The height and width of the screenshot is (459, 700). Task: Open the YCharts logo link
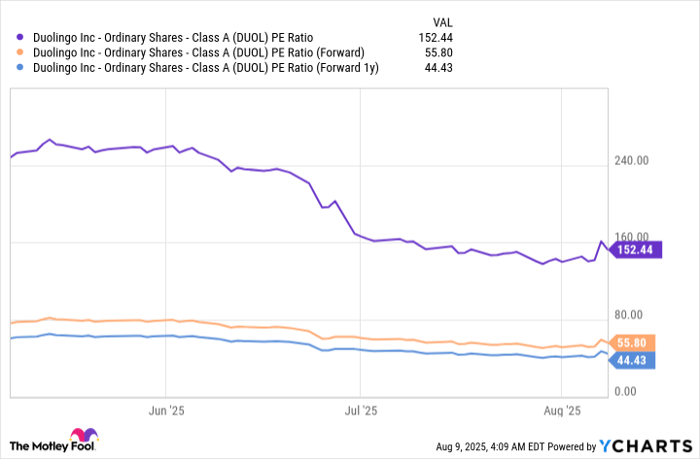click(x=645, y=446)
